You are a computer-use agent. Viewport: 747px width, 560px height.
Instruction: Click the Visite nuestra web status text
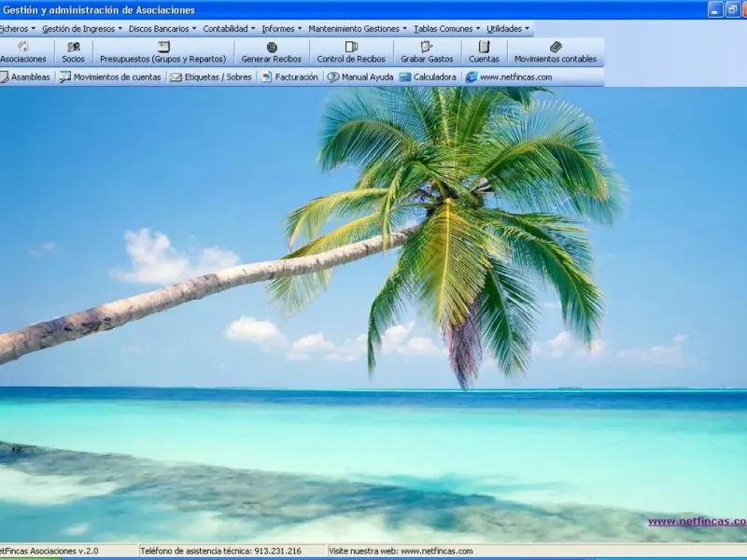pyautogui.click(x=401, y=551)
